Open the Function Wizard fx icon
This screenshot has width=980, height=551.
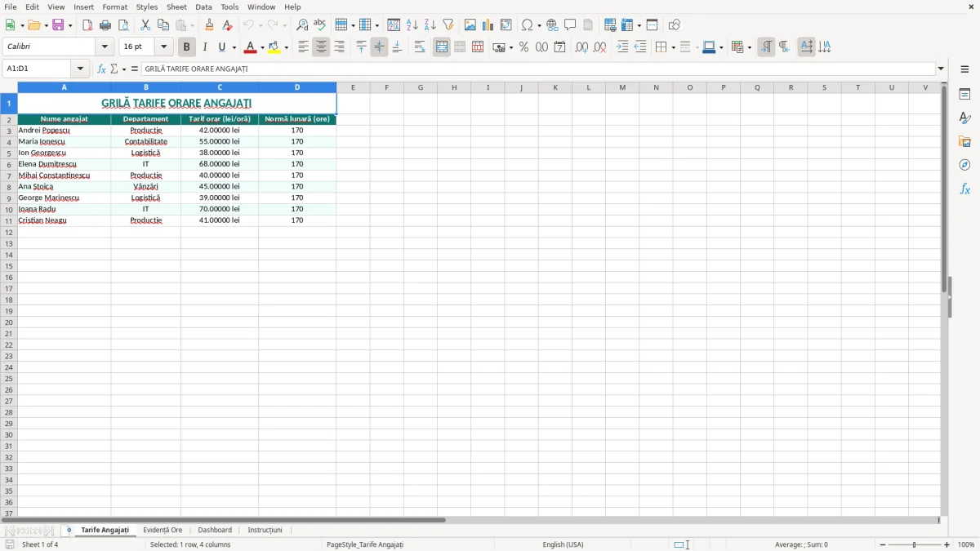(102, 69)
